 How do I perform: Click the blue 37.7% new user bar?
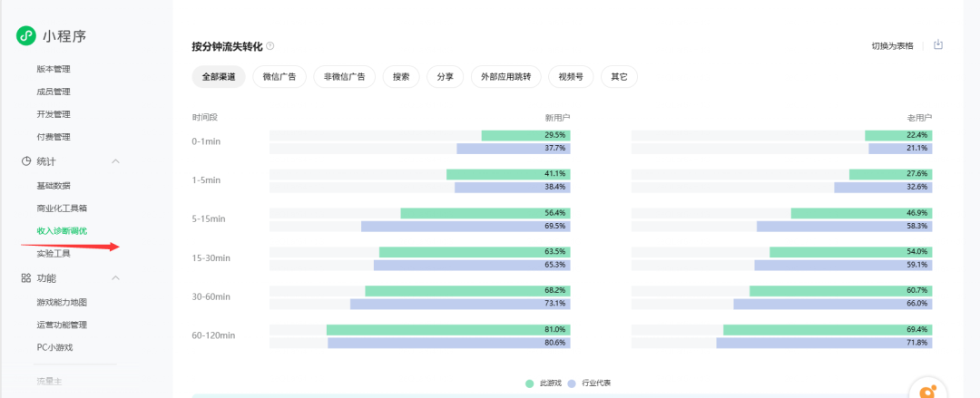pyautogui.click(x=513, y=149)
